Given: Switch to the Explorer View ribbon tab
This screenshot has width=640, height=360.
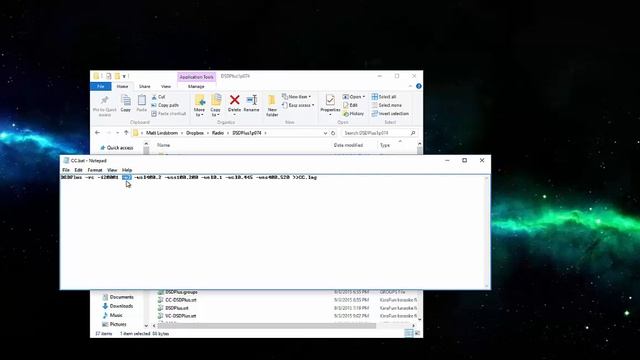Looking at the screenshot, I should click(166, 86).
